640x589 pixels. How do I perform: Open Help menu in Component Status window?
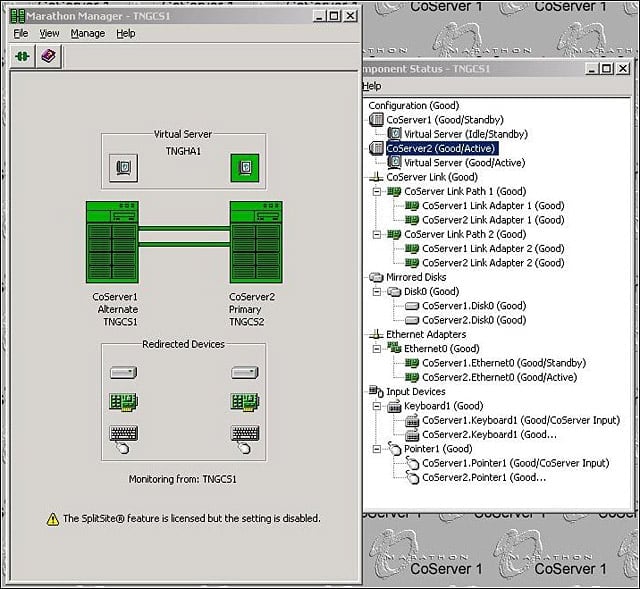371,86
